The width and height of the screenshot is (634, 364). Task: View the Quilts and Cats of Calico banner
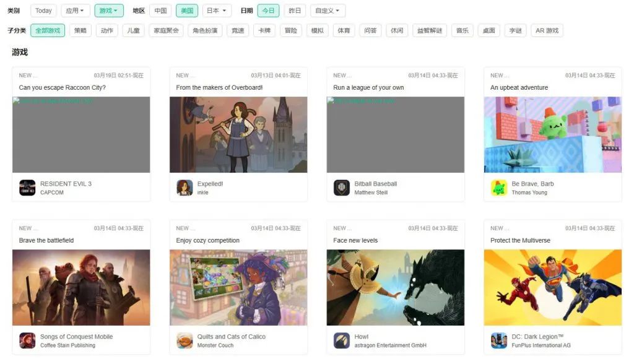[238, 288]
